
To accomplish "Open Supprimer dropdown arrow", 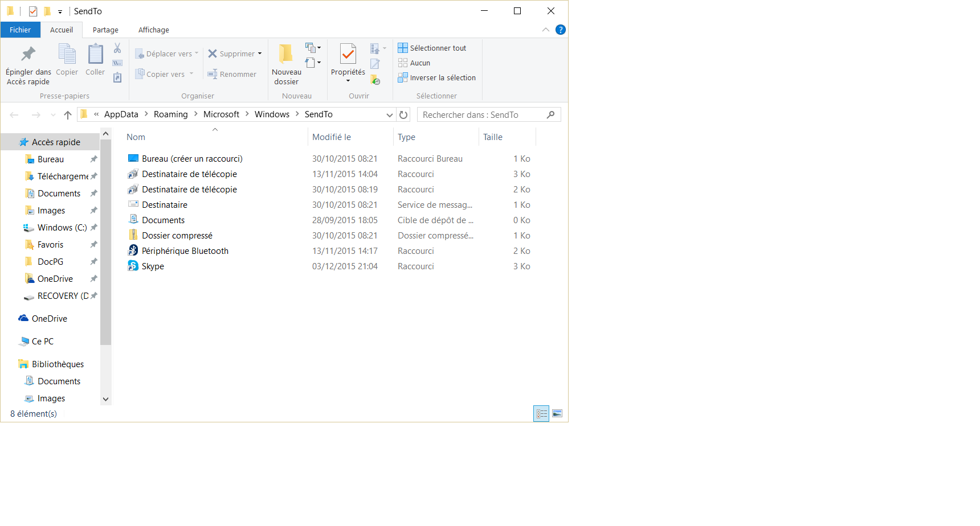I will [260, 54].
